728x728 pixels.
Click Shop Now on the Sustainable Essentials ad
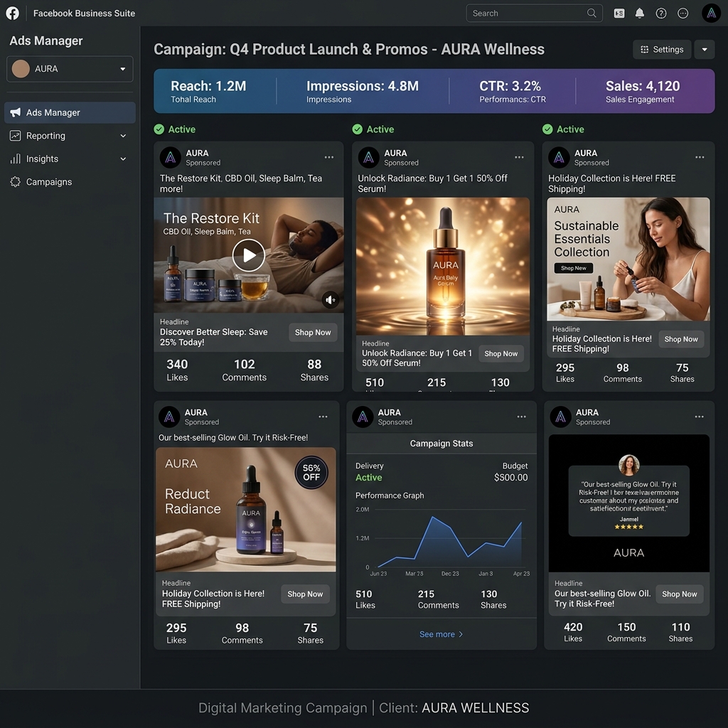(680, 339)
